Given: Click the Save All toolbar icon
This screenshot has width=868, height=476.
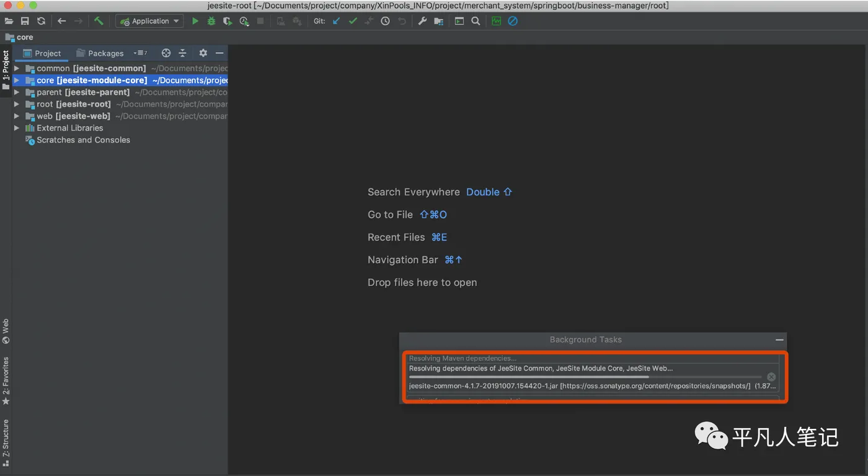Looking at the screenshot, I should (25, 21).
